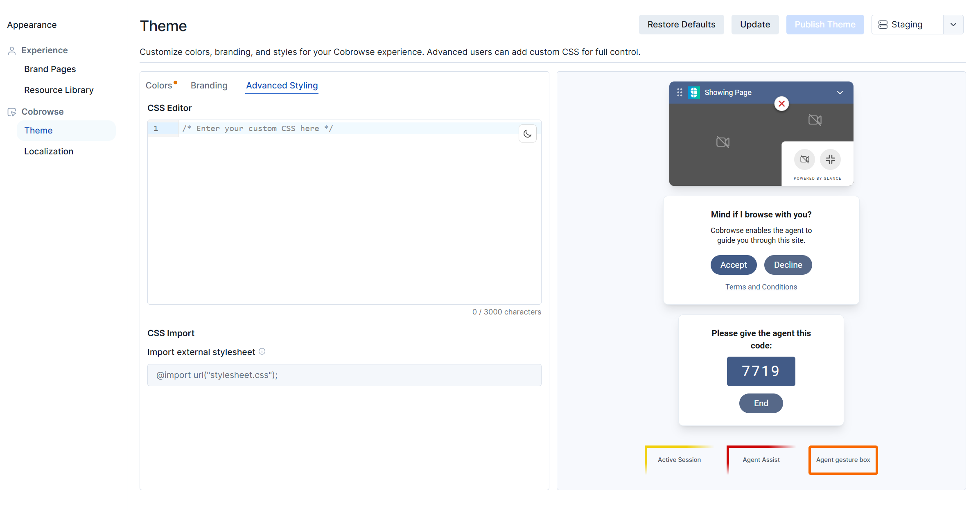Click the CSS Editor section heading
980x511 pixels.
169,108
